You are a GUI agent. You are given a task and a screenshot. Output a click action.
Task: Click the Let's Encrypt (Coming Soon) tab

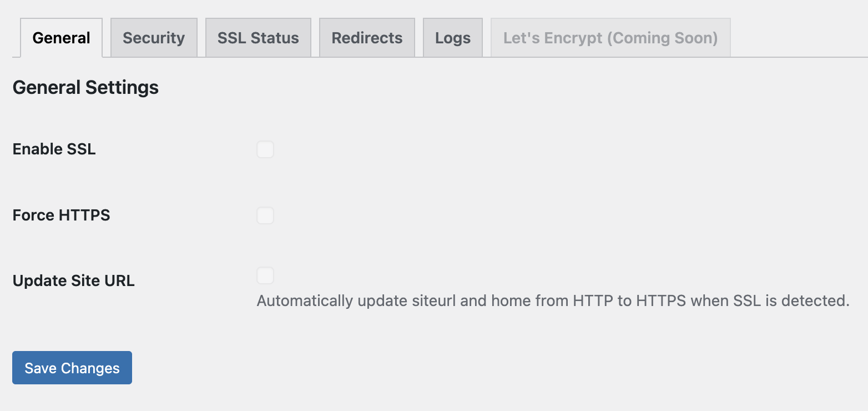click(610, 37)
